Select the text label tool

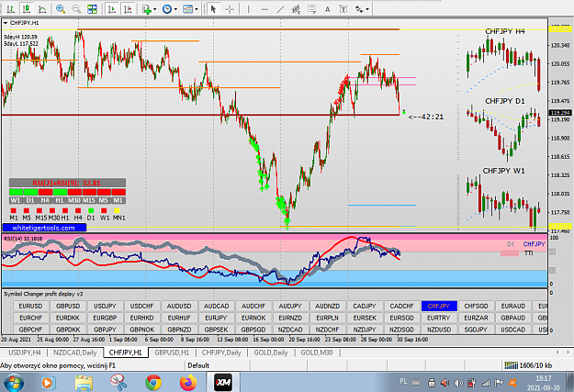tap(343, 9)
